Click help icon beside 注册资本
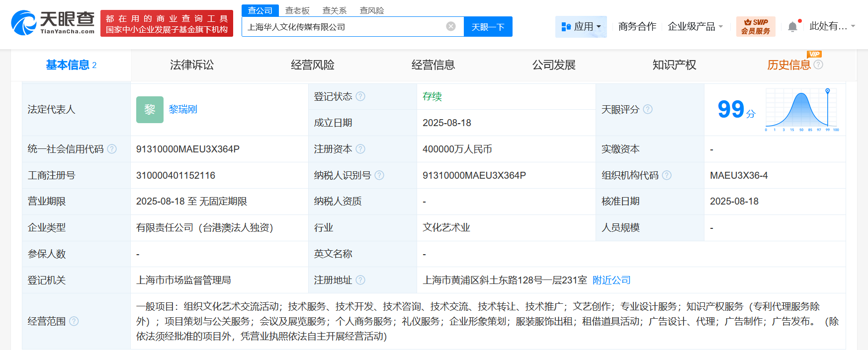This screenshot has width=868, height=350. 360,149
